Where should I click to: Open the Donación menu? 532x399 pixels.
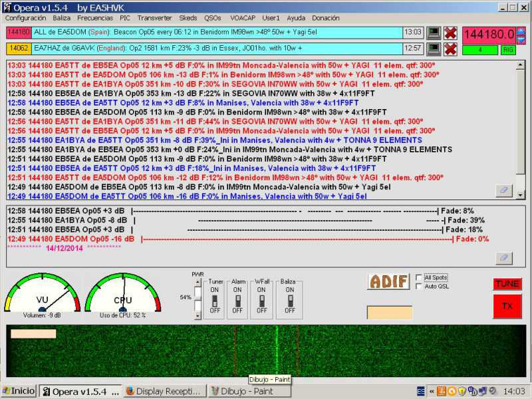(x=326, y=18)
